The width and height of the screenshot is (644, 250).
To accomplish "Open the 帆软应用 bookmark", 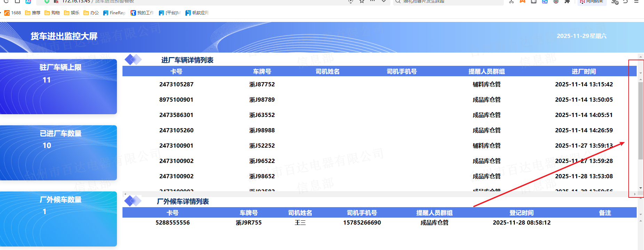I will click(x=197, y=13).
